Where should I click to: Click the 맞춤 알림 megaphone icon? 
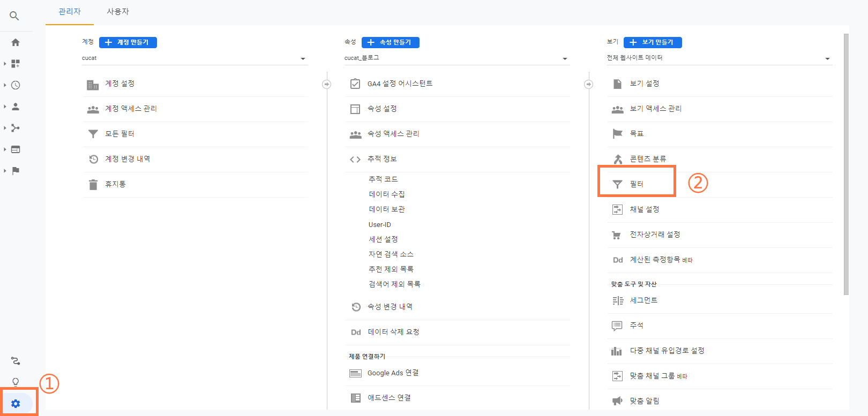coord(617,401)
